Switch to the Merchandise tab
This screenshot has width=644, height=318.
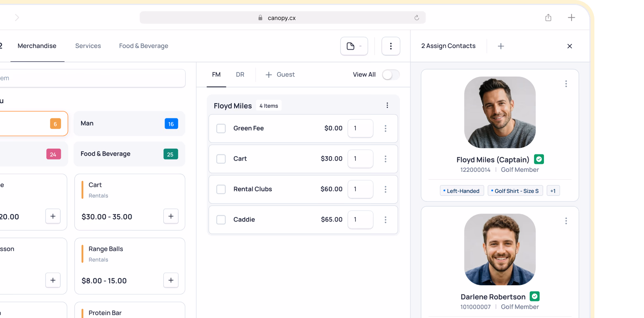point(37,46)
